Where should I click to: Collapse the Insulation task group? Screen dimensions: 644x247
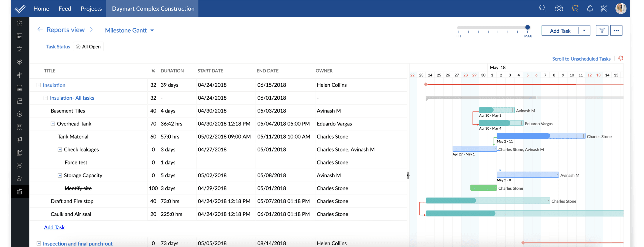(x=38, y=85)
